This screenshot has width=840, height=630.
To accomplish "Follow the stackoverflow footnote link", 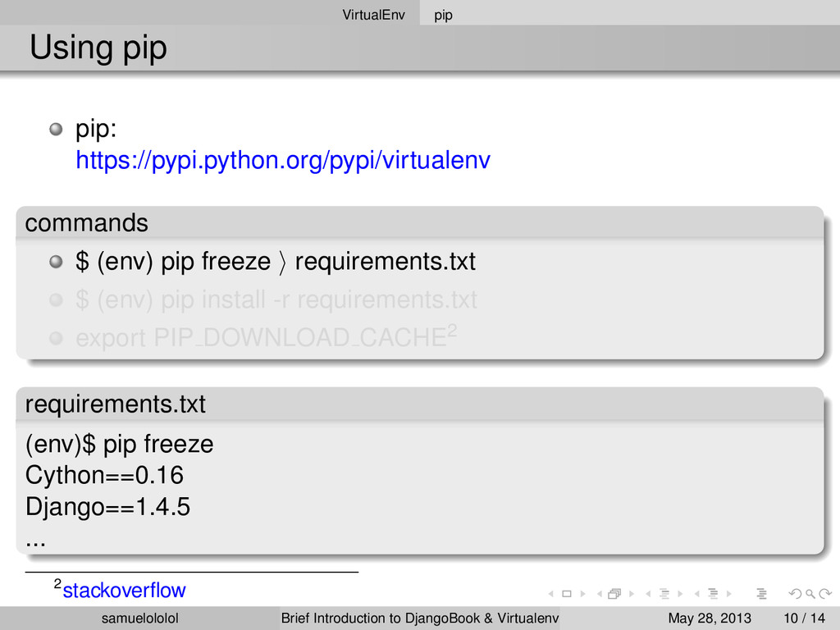I will click(124, 590).
